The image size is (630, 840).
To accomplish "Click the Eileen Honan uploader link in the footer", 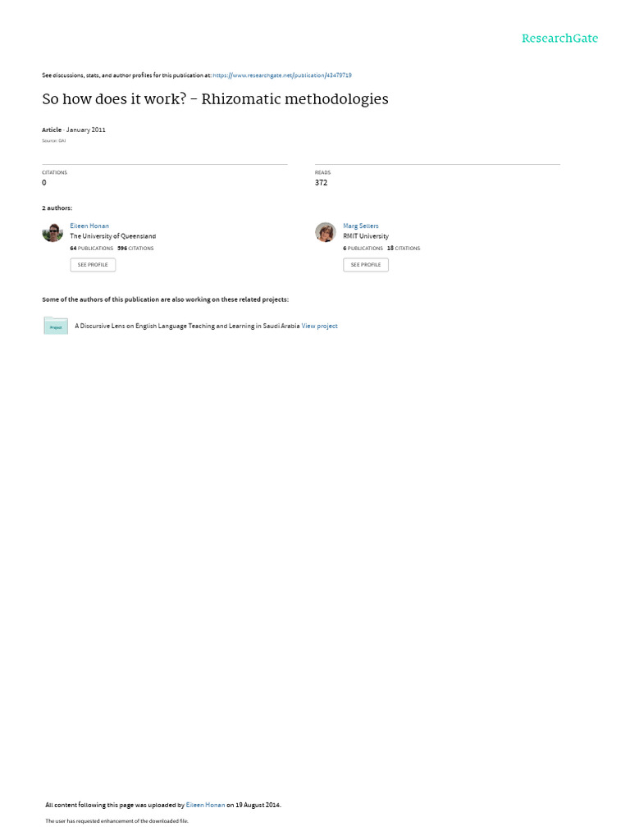I will click(x=205, y=805).
